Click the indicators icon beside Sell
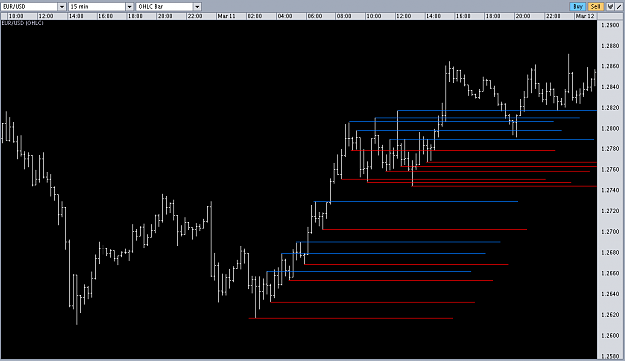This screenshot has height=361, width=625. coord(610,6)
